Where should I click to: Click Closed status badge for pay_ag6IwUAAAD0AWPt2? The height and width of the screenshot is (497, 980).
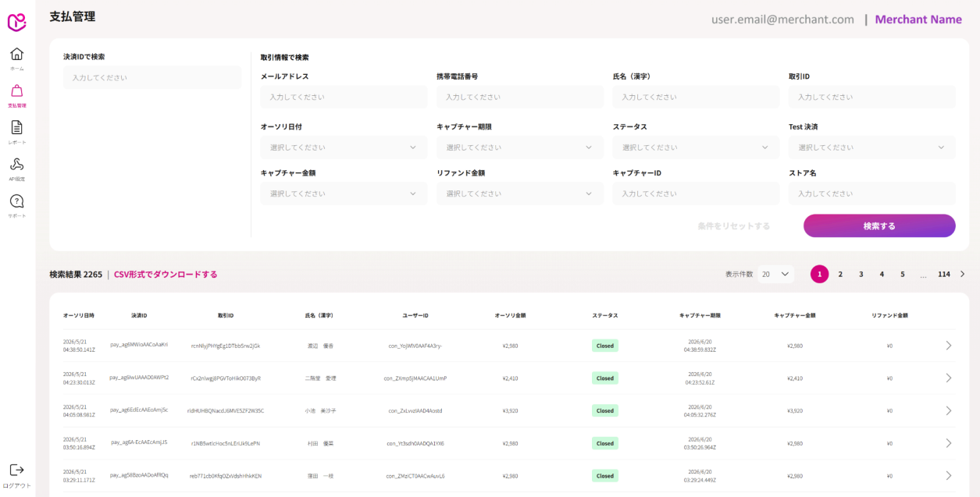click(x=605, y=378)
